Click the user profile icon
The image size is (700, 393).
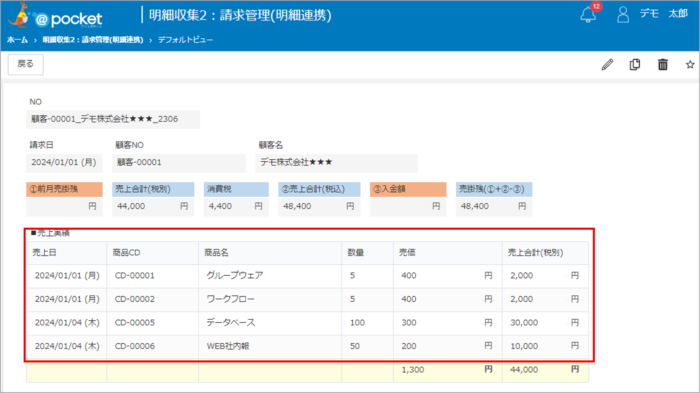click(623, 15)
